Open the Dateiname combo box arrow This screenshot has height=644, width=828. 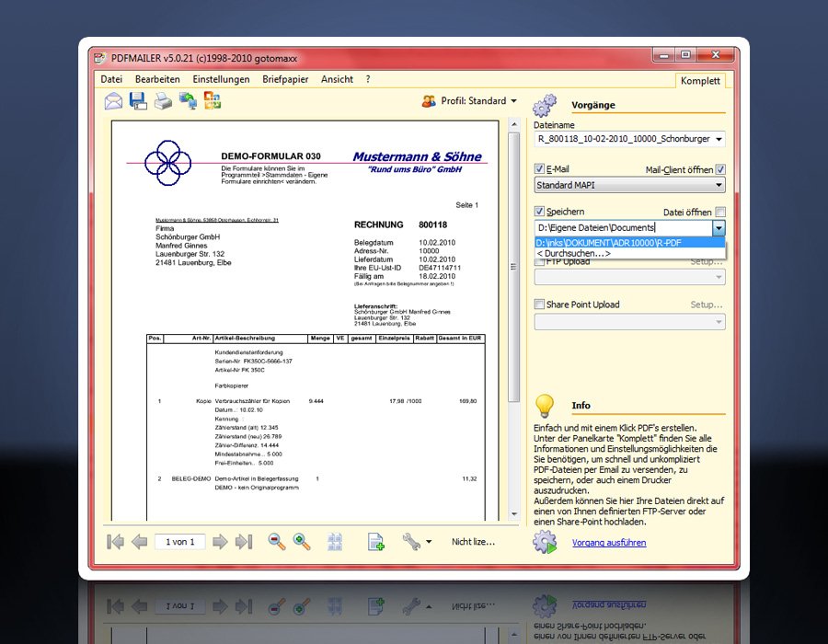719,139
